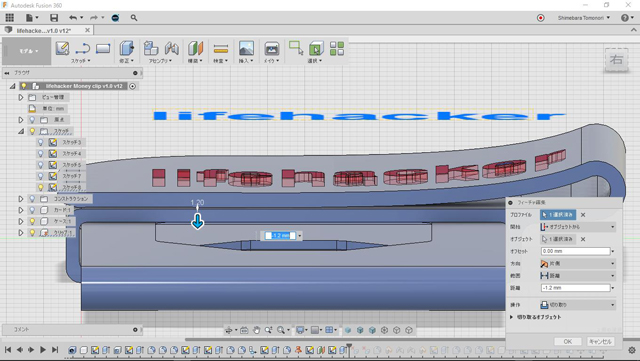Click the Create Sketch tool icon

[x=62, y=48]
